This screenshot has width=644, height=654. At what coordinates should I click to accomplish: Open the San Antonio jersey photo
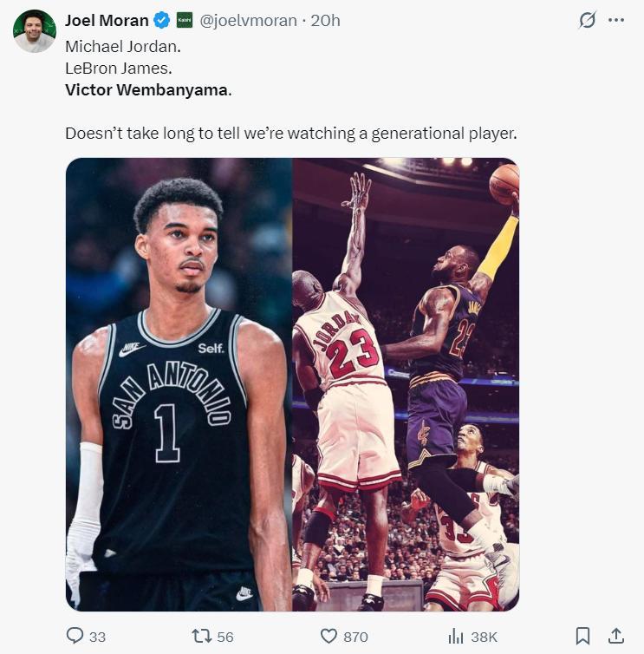tap(179, 384)
